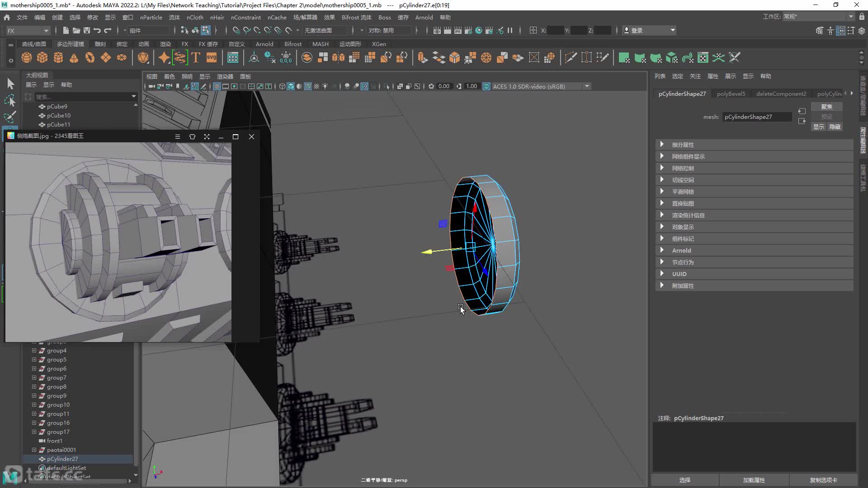Click the 加载属性 button
The height and width of the screenshot is (488, 868).
coord(754,480)
